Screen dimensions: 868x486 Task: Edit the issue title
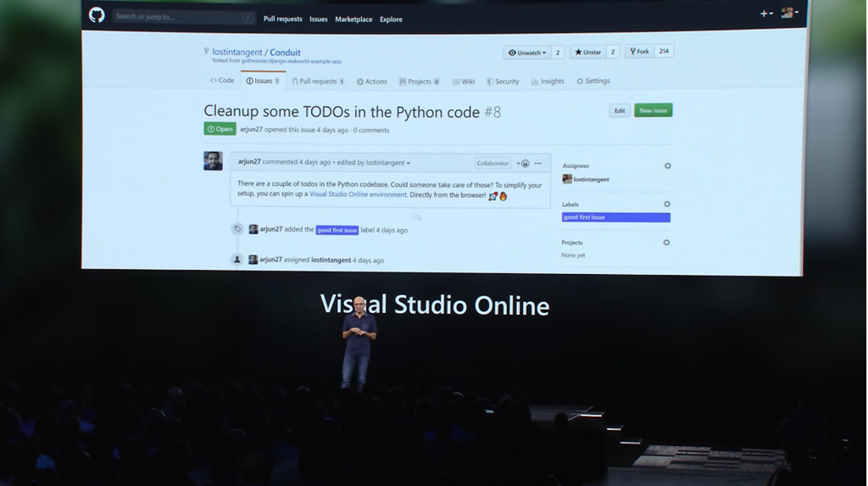(620, 110)
